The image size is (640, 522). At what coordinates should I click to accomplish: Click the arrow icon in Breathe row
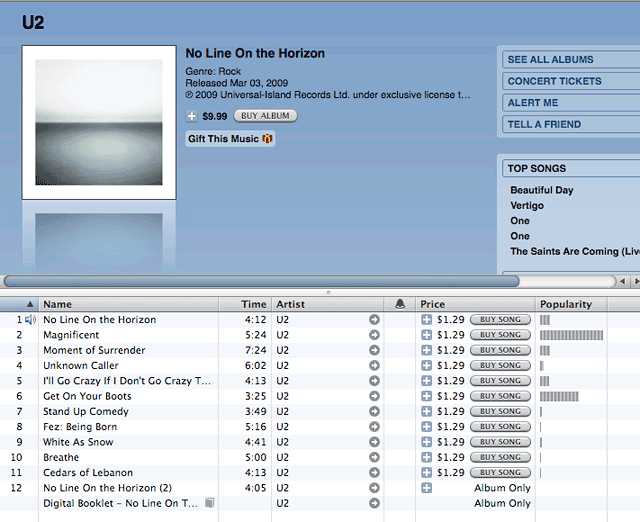point(374,458)
